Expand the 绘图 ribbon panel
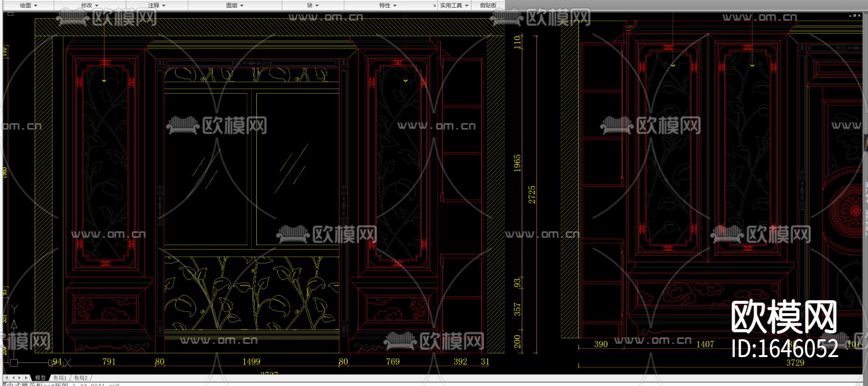Screen dimensions: 868x386 point(28,5)
